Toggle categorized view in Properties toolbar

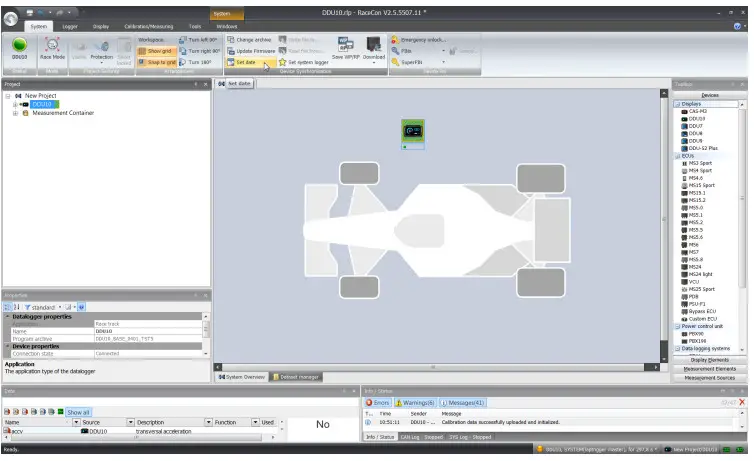point(7,307)
